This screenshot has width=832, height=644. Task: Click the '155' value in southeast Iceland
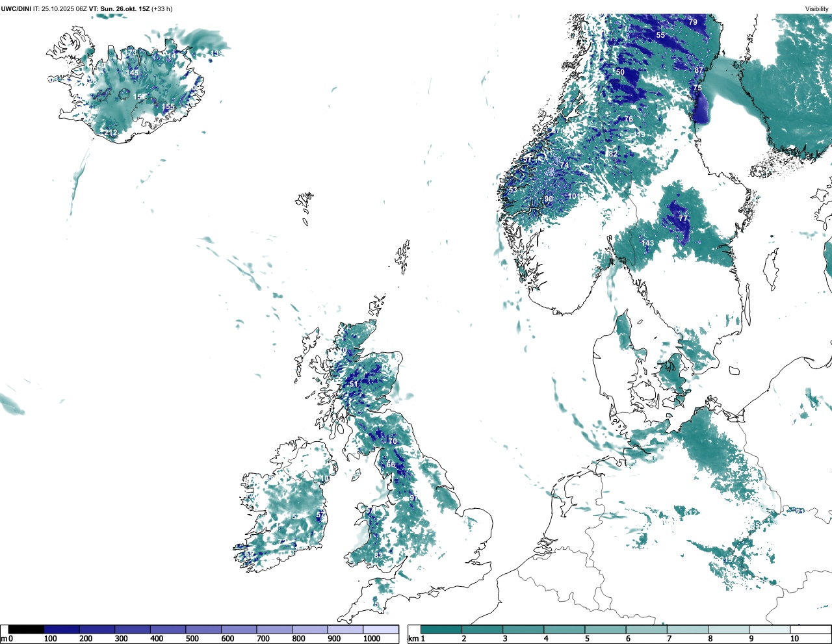[x=168, y=107]
